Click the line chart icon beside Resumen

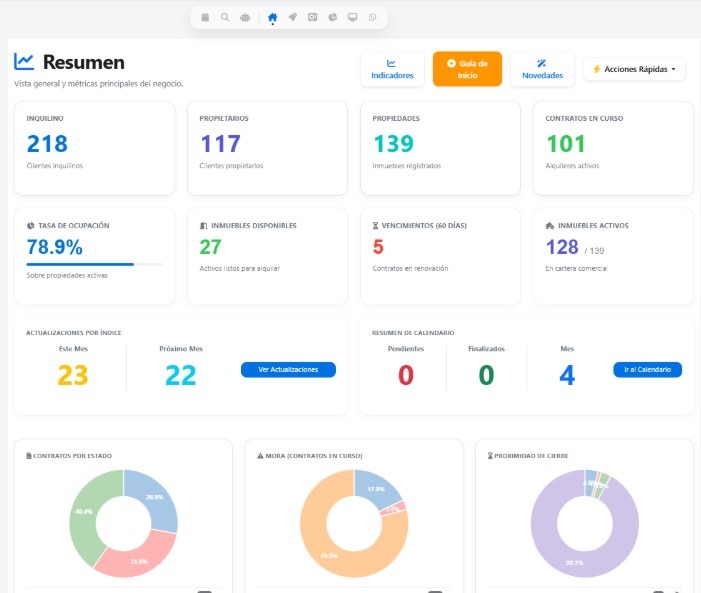pyautogui.click(x=24, y=62)
